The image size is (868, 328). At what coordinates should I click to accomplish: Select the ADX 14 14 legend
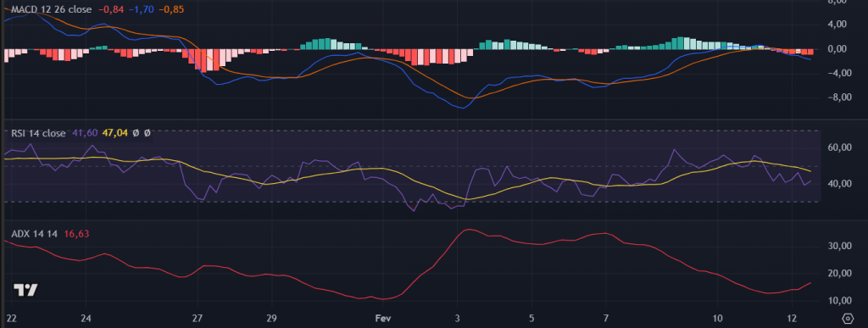pyautogui.click(x=34, y=234)
